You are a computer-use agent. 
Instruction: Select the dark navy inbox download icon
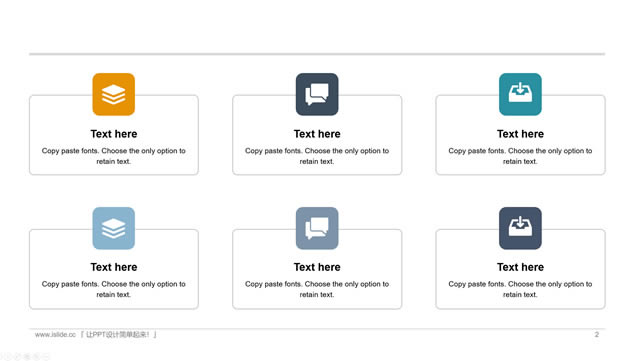pos(520,228)
